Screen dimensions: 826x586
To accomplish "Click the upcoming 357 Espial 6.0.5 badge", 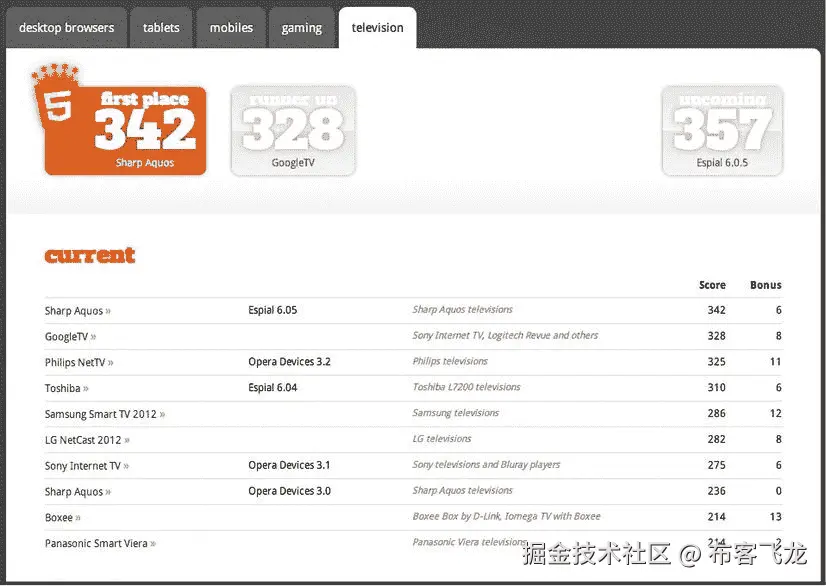I will pyautogui.click(x=722, y=130).
